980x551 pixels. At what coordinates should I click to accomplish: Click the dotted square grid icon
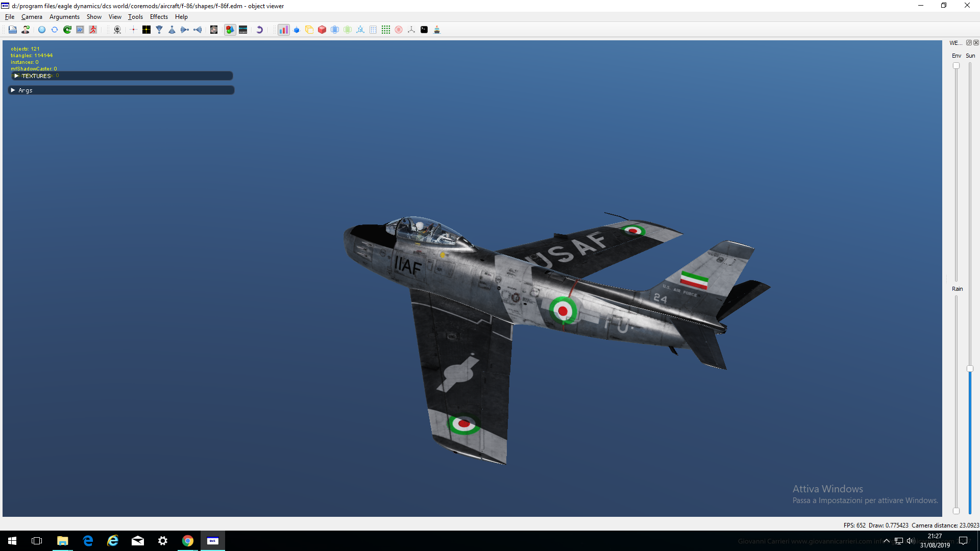tap(373, 30)
